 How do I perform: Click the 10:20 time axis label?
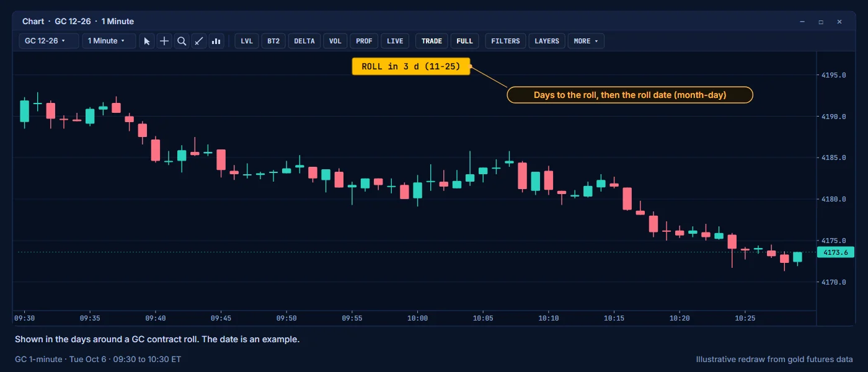[680, 318]
